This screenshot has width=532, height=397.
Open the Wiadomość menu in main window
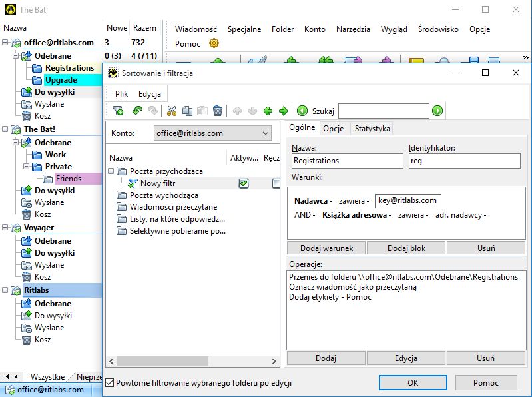[x=196, y=29]
